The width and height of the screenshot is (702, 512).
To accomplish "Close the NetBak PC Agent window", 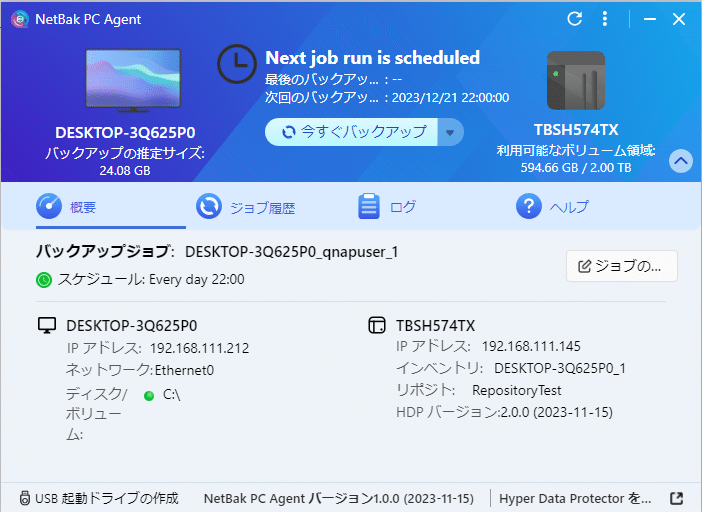I will pos(679,19).
